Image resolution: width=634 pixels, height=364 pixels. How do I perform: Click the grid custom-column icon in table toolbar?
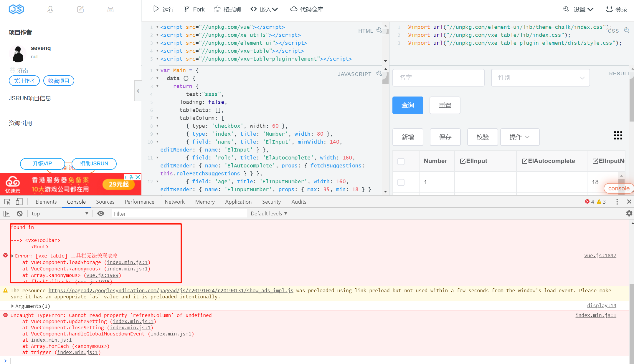coord(618,135)
